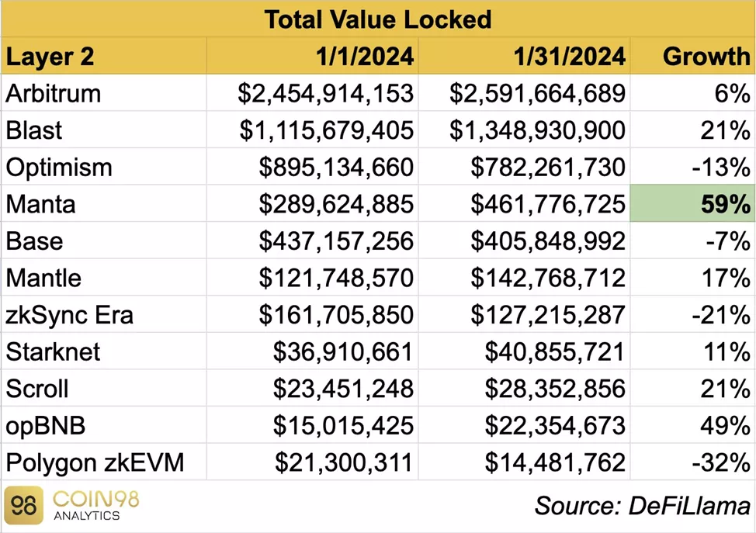Viewport: 756px width, 533px height.
Task: Click the Manta row label
Action: pos(41,205)
